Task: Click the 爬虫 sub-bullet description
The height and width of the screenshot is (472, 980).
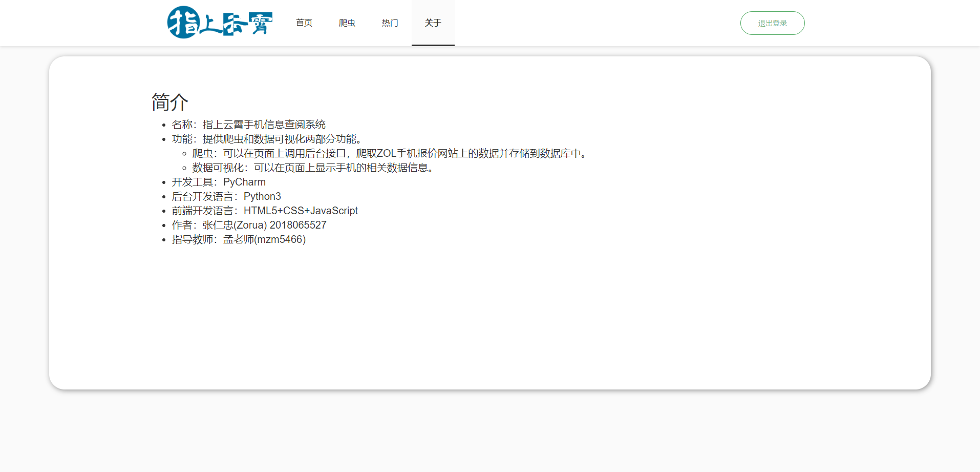Action: coord(390,153)
